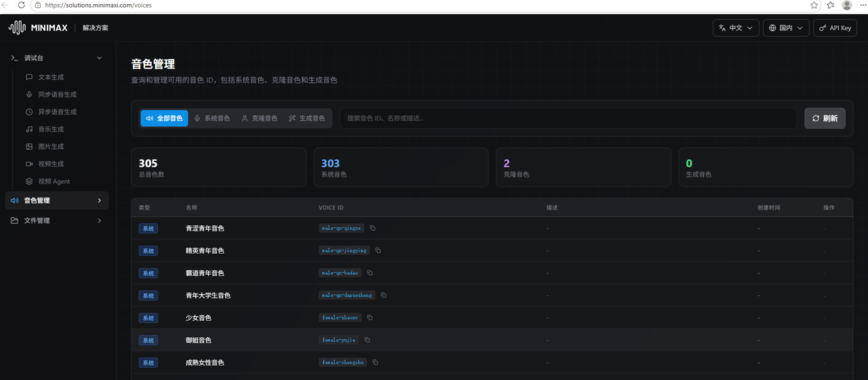Viewport: 868px width, 380px height.
Task: Click the male-qn-badao ID text
Action: click(x=340, y=273)
